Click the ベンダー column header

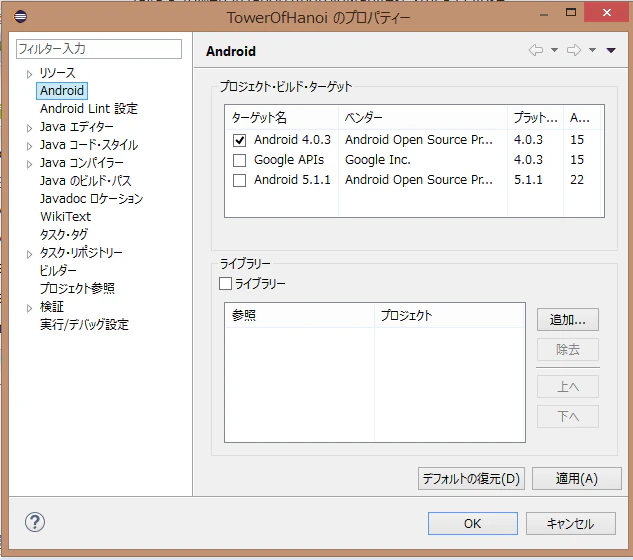coord(423,117)
